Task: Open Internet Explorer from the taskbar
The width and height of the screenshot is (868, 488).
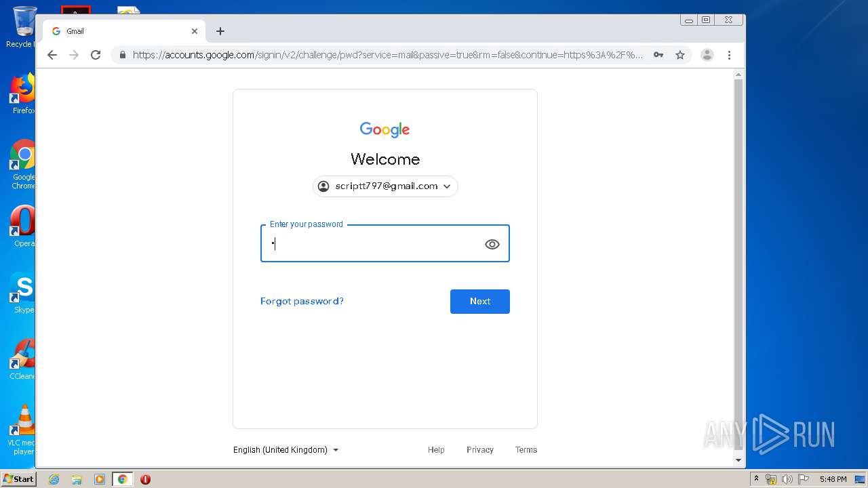Action: coord(54,479)
